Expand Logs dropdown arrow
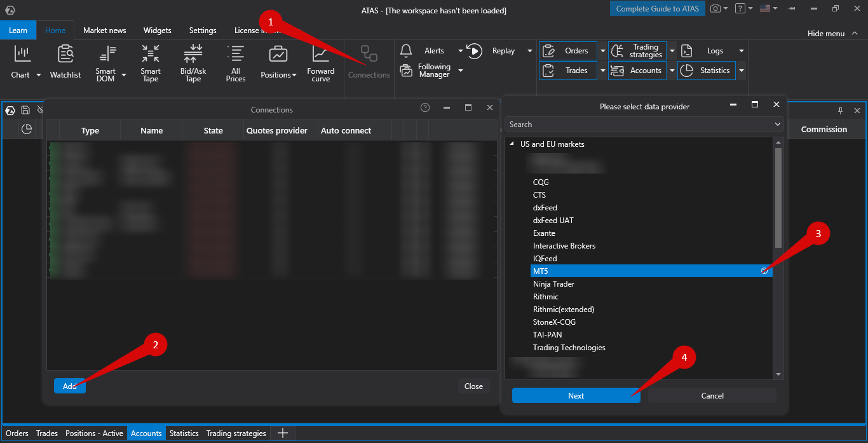 741,51
